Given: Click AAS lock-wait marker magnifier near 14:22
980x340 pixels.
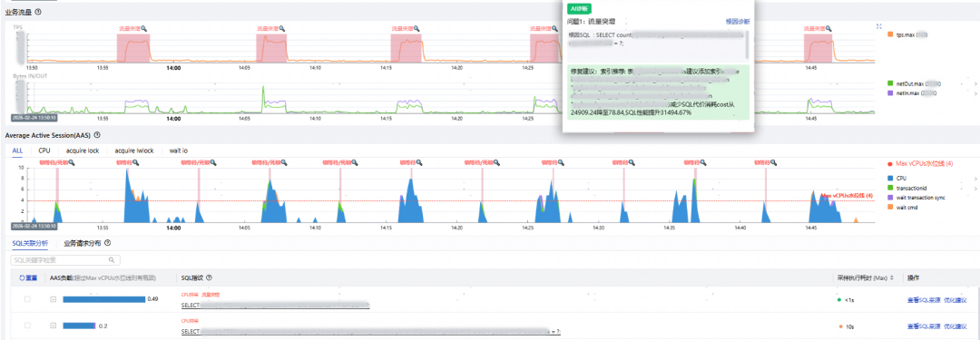Looking at the screenshot, I should pyautogui.click(x=497, y=162).
